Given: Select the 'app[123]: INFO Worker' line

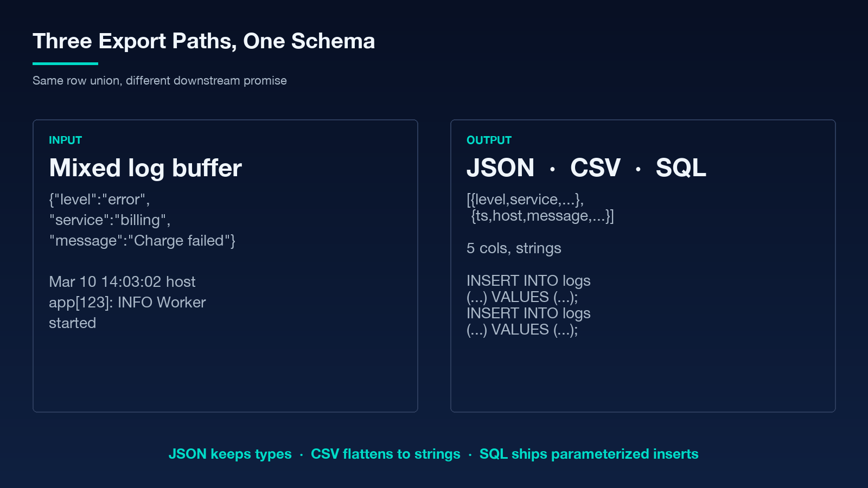Looking at the screenshot, I should 127,303.
